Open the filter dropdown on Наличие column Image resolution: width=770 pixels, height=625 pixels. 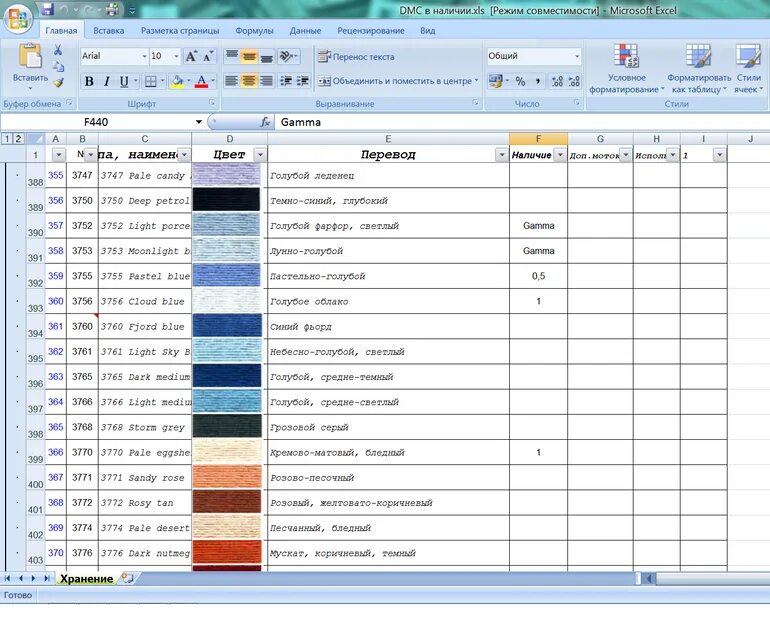tap(560, 155)
